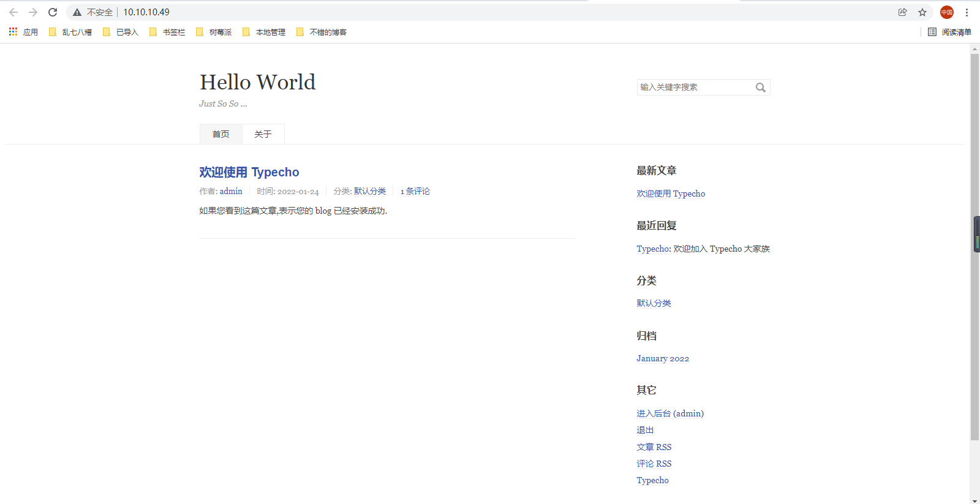Open the reading list button

[x=949, y=32]
